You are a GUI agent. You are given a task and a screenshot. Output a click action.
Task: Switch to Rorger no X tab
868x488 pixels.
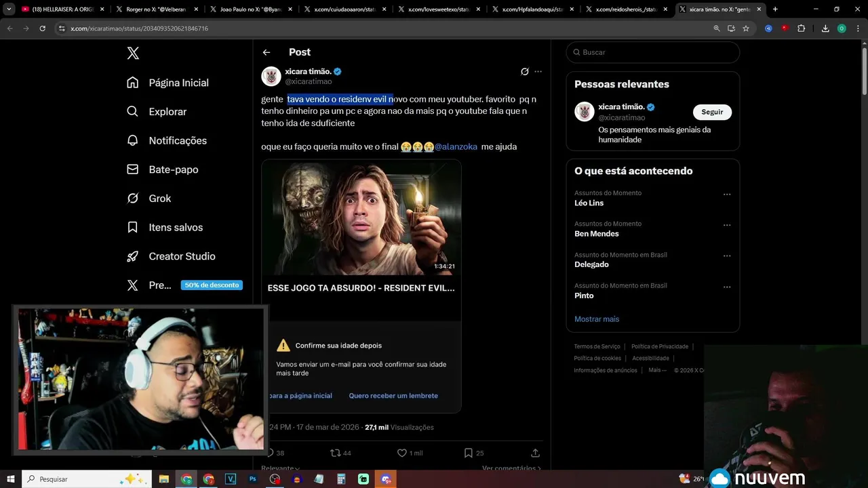(x=157, y=9)
